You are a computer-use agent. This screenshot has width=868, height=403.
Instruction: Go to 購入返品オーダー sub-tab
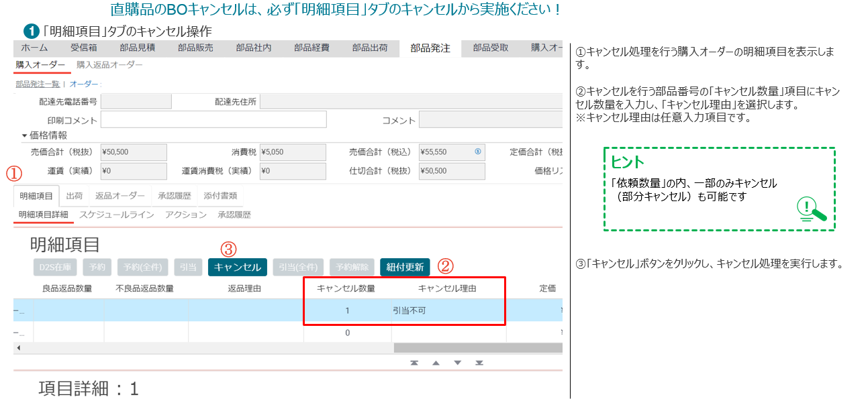click(x=109, y=65)
